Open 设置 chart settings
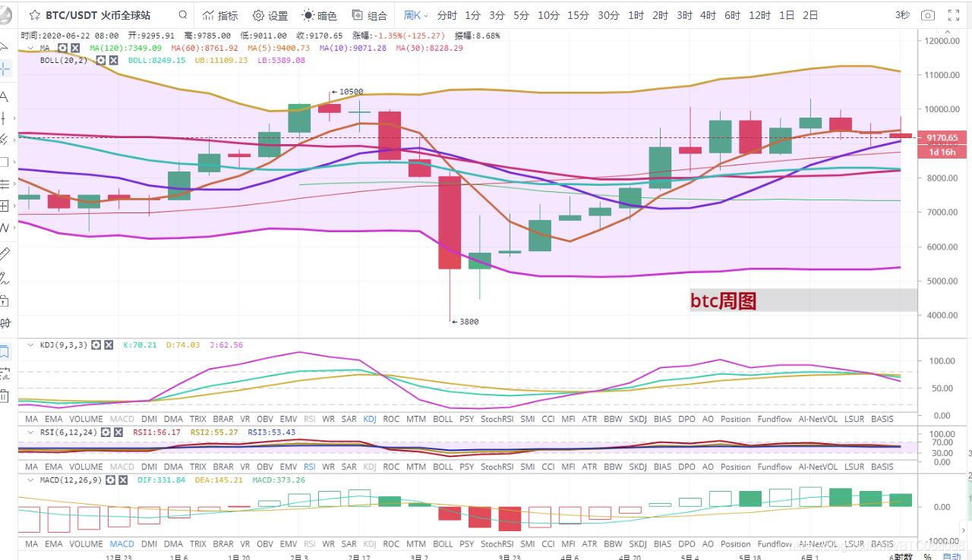This screenshot has height=560, width=972. tap(270, 15)
